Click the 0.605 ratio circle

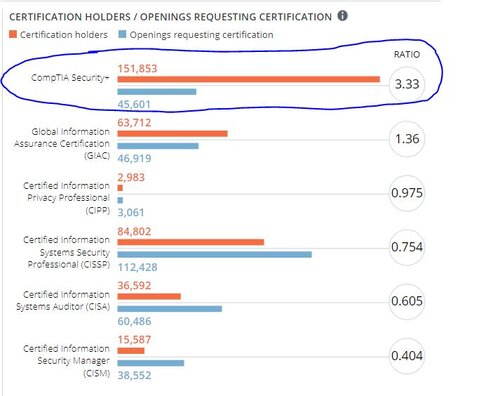tap(407, 301)
